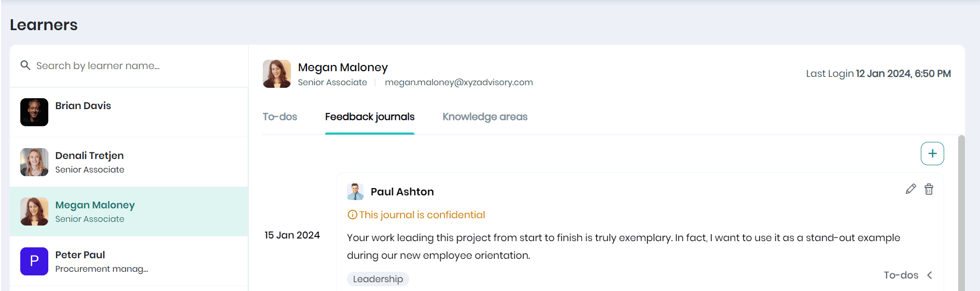Select Megan Maloney in learner list

click(x=95, y=205)
